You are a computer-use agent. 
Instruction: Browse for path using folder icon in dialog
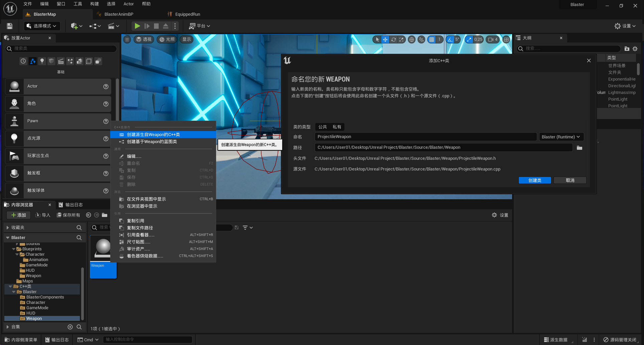(x=580, y=148)
